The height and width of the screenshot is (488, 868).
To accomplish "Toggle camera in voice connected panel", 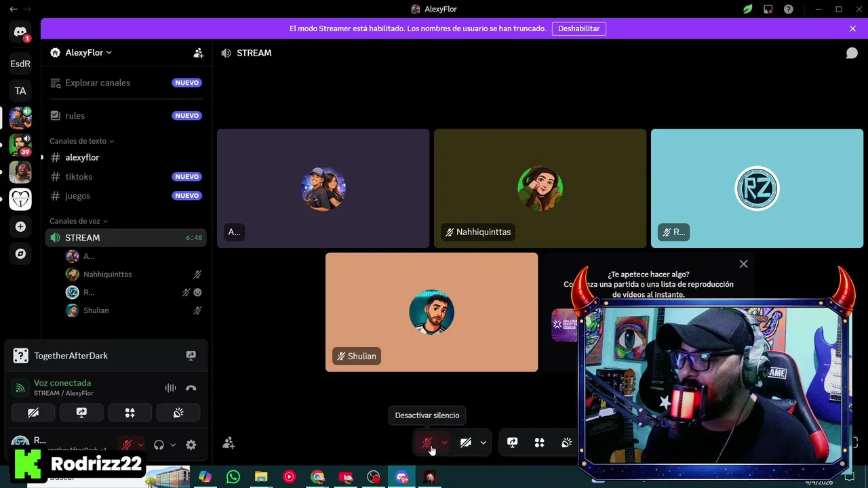I will point(33,412).
